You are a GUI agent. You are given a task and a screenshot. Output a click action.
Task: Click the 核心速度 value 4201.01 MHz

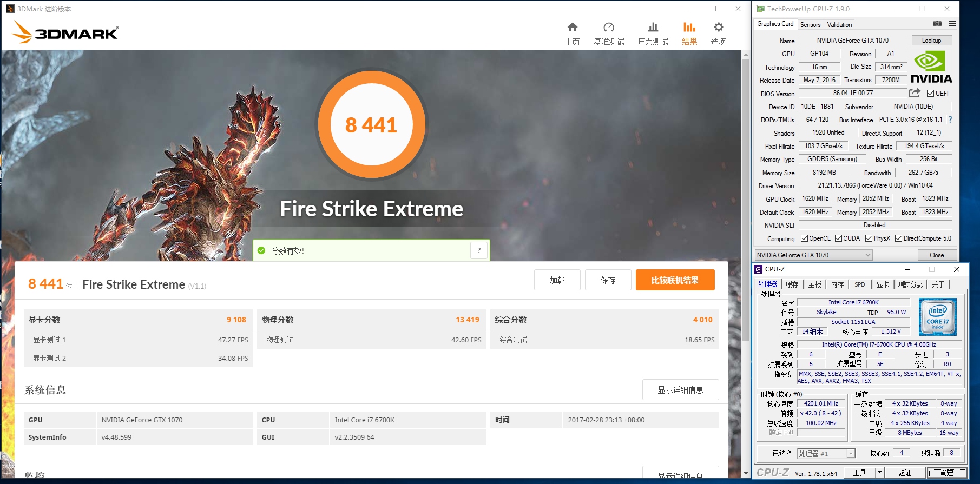[821, 403]
